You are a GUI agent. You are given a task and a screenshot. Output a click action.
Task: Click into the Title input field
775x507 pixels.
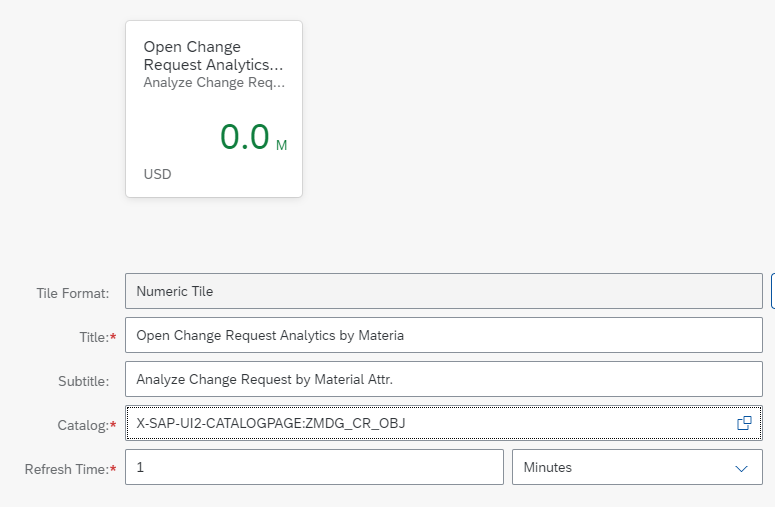(x=444, y=335)
